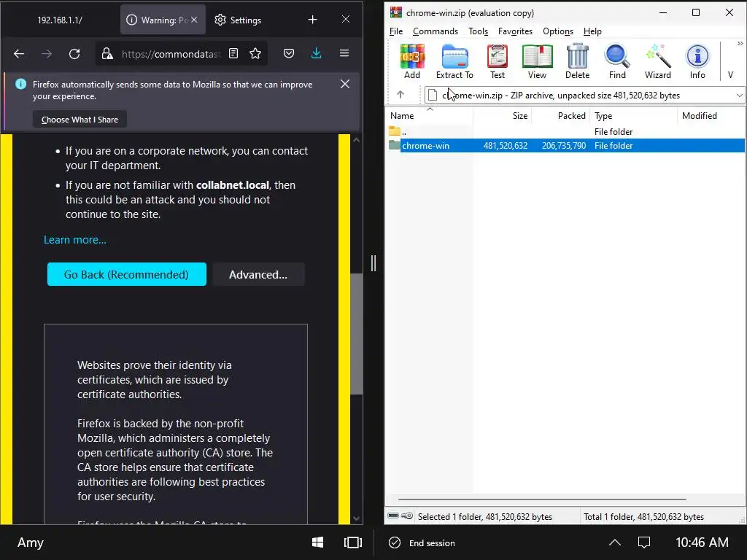Open the Find tool in WinRAR
Image resolution: width=747 pixels, height=560 pixels.
(617, 61)
